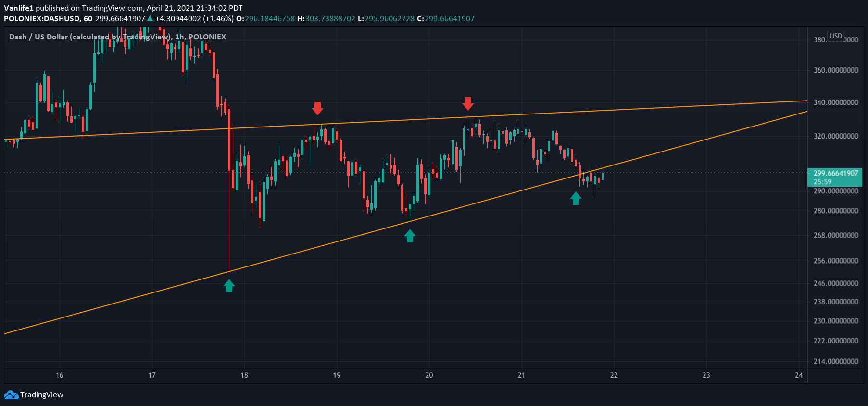Viewport: 868px width, 406px height.
Task: Click the 25:59 bar countdown timer
Action: (x=822, y=182)
